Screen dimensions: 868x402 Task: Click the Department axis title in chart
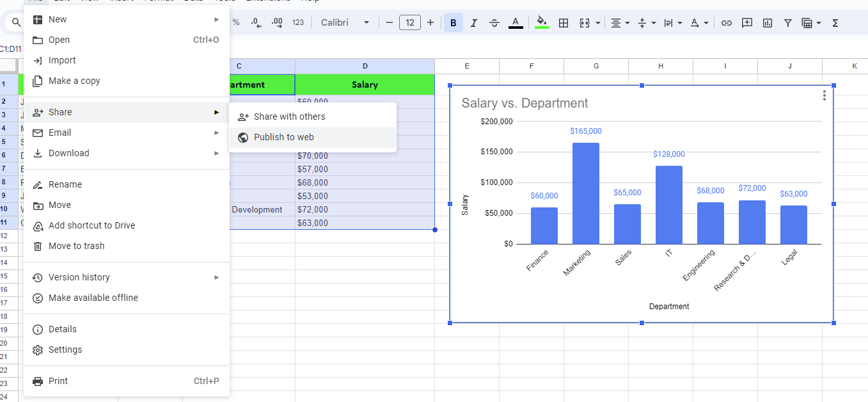[x=669, y=307]
